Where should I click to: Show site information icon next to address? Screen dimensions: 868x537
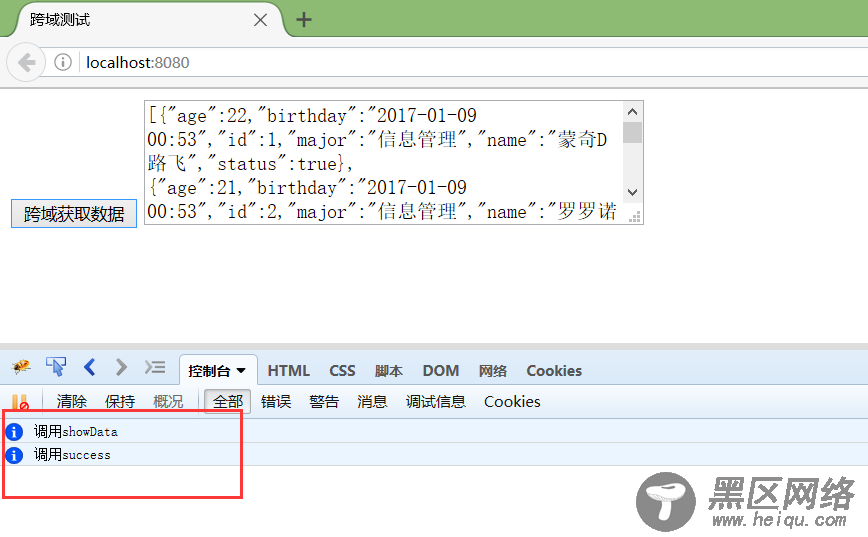[63, 63]
